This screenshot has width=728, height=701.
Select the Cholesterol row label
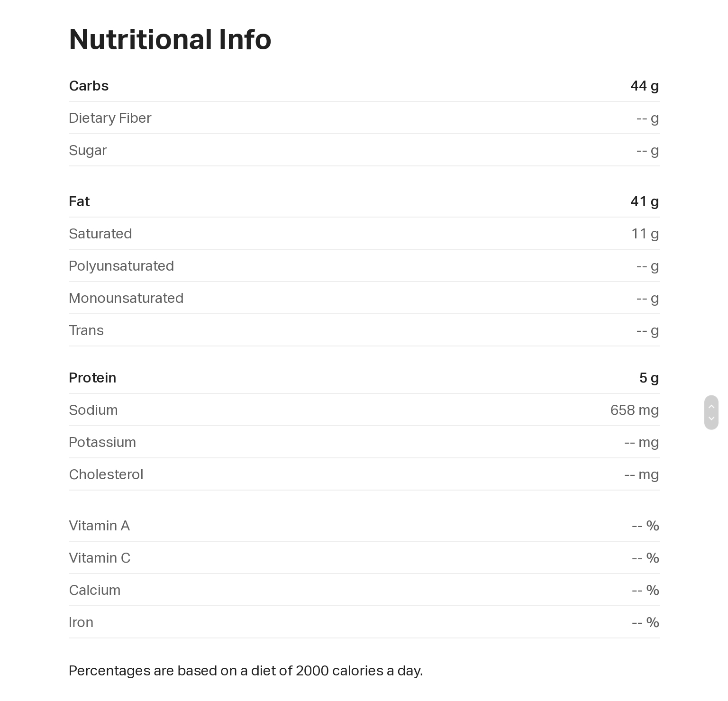click(106, 474)
